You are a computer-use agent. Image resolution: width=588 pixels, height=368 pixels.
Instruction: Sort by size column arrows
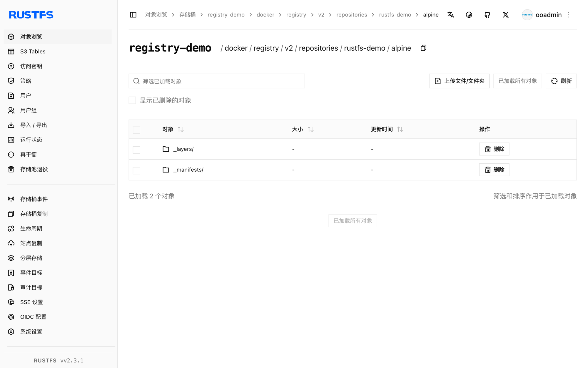(310, 129)
